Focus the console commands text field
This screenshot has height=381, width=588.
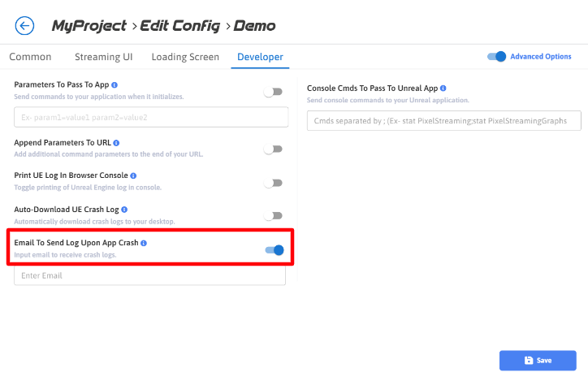[444, 121]
